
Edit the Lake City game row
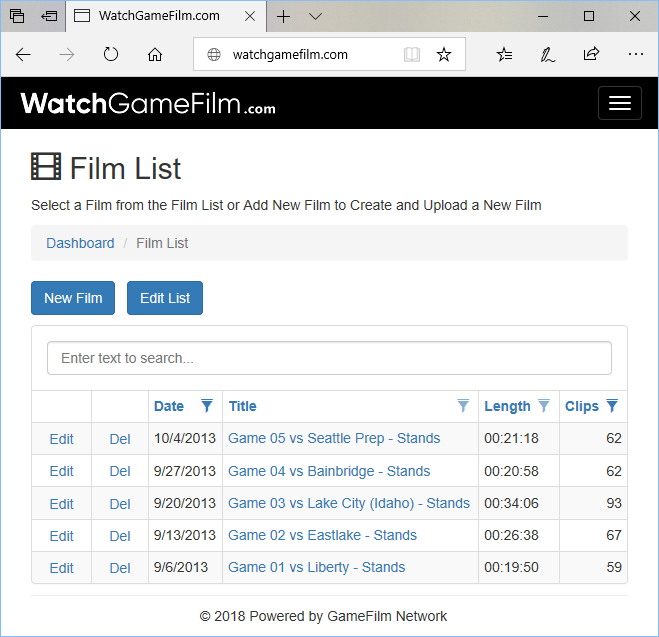pyautogui.click(x=61, y=504)
